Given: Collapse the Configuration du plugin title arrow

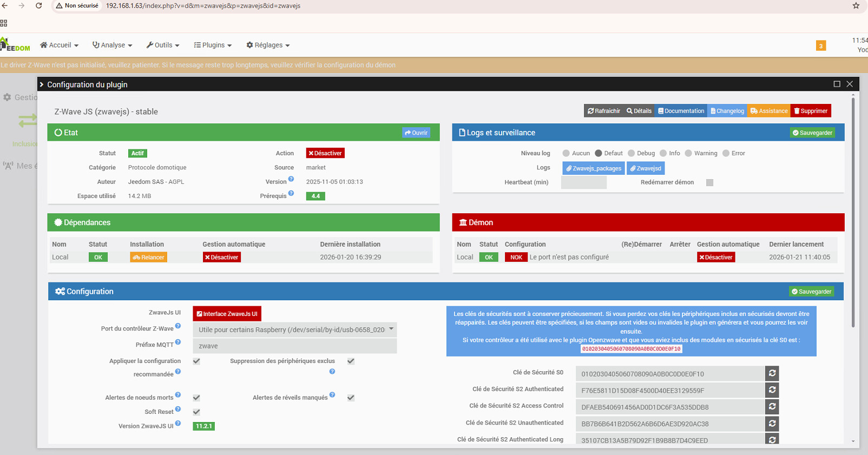Looking at the screenshot, I should tap(42, 84).
